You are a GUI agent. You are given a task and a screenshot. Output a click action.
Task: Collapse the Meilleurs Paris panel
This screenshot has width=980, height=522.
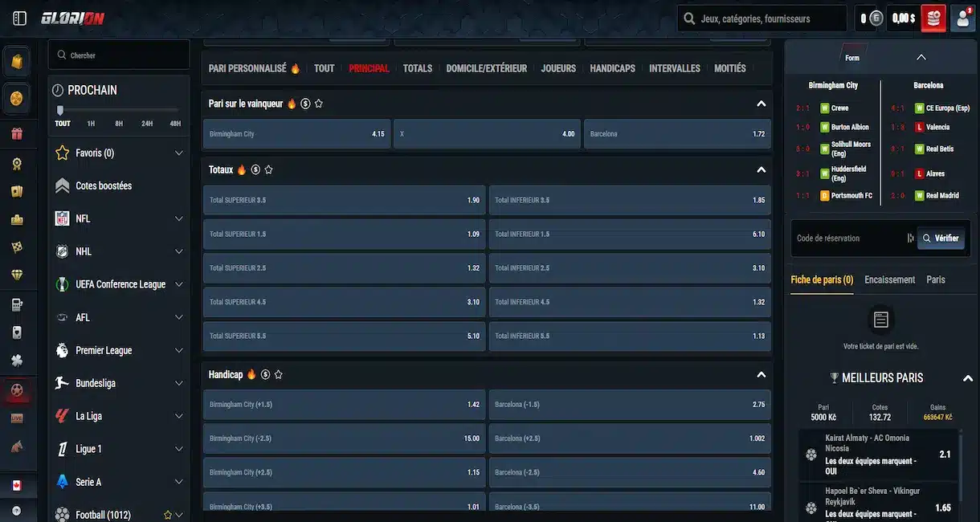[967, 377]
